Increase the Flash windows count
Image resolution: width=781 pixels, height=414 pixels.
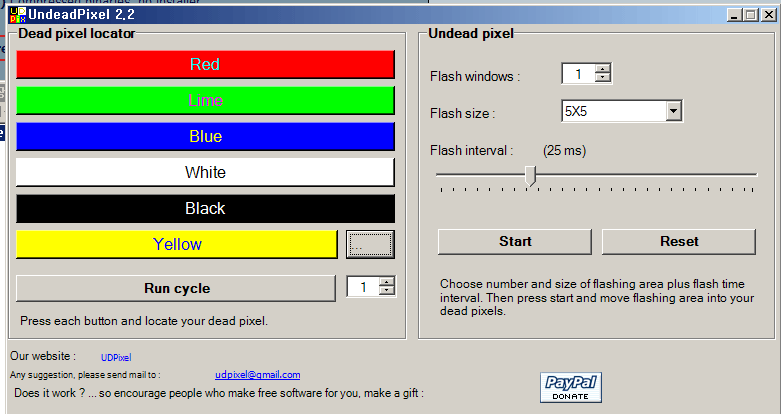pyautogui.click(x=603, y=69)
